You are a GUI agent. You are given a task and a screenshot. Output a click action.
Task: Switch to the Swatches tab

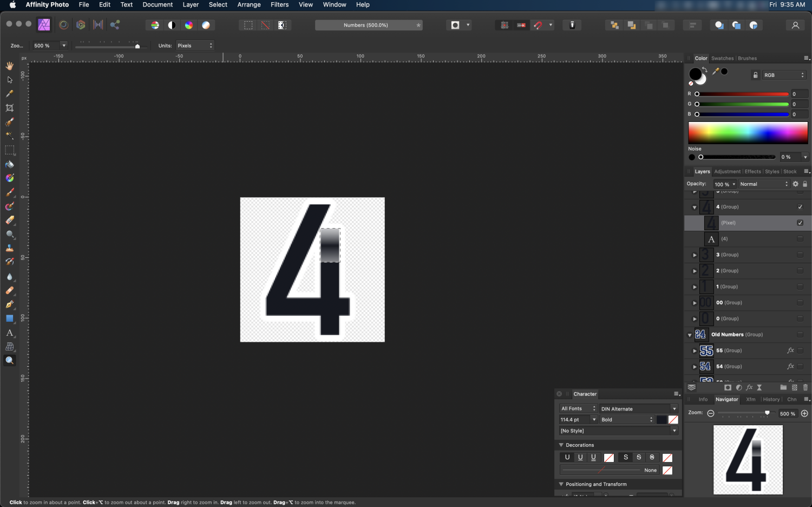(722, 58)
